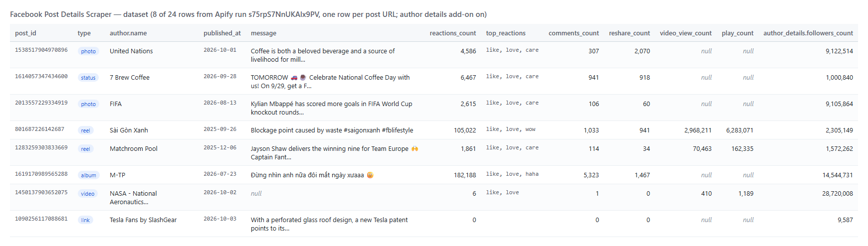The image size is (868, 246).
Task: Click the Đừng nhìn anh nữa message
Action: point(312,175)
